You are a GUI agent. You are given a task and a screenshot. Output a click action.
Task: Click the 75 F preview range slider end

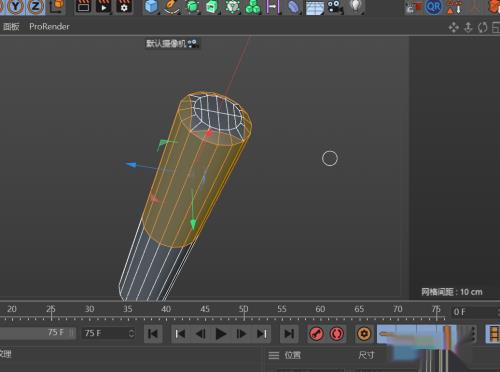tap(72, 333)
